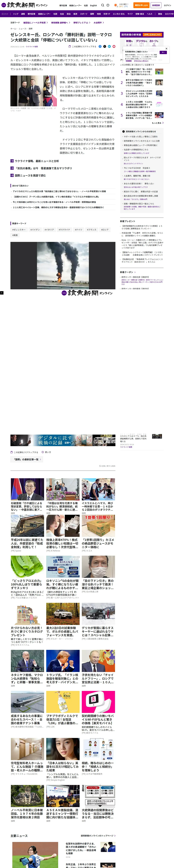Click the orange 購読お申し込み button
The height and width of the screenshot is (868, 174).
point(141,5)
